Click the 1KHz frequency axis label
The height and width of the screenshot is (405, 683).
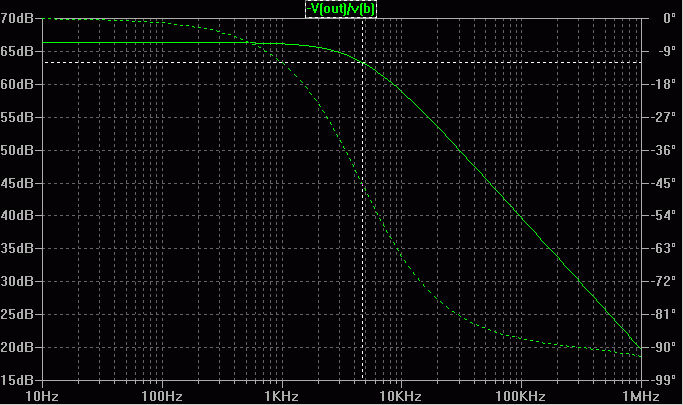282,396
